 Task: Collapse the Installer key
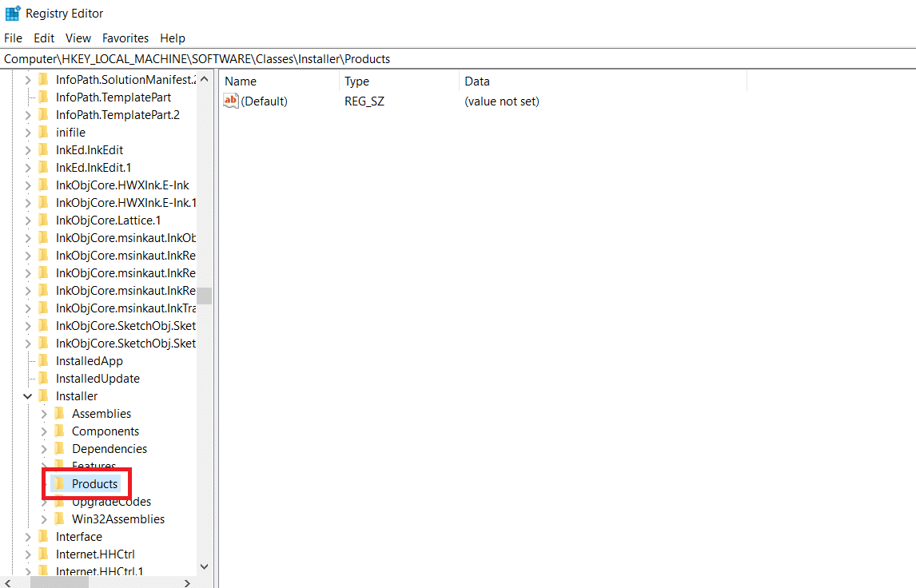click(x=27, y=396)
